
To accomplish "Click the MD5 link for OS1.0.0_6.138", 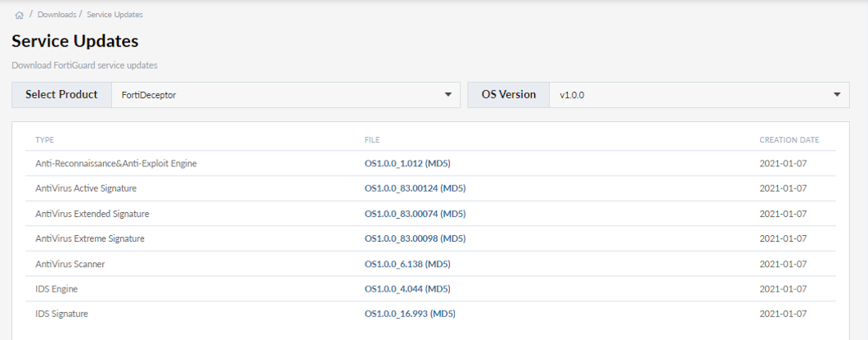I will click(438, 265).
